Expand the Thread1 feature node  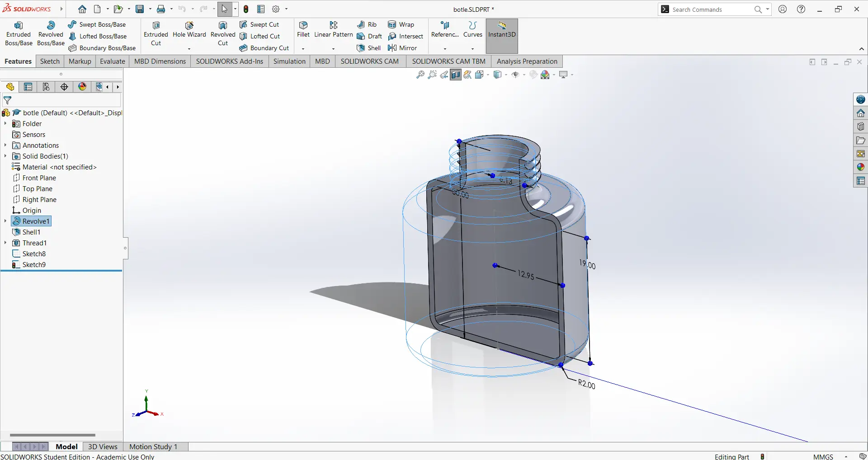coord(5,243)
